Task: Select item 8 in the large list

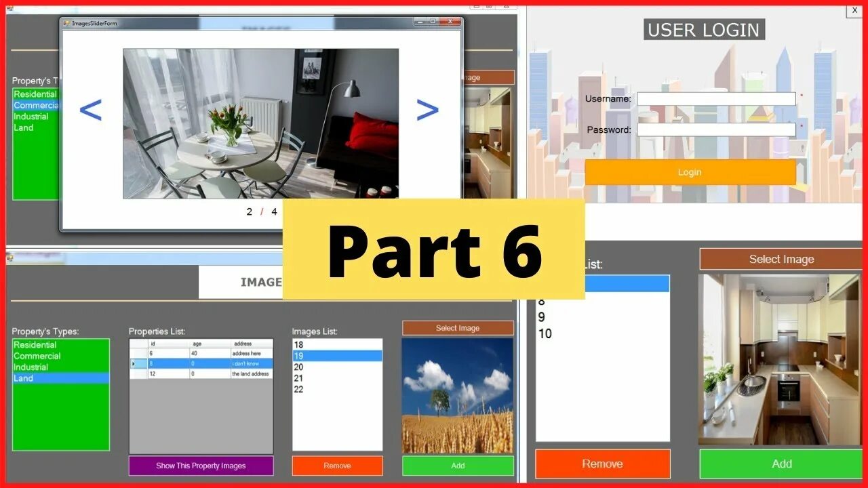Action: 602,302
